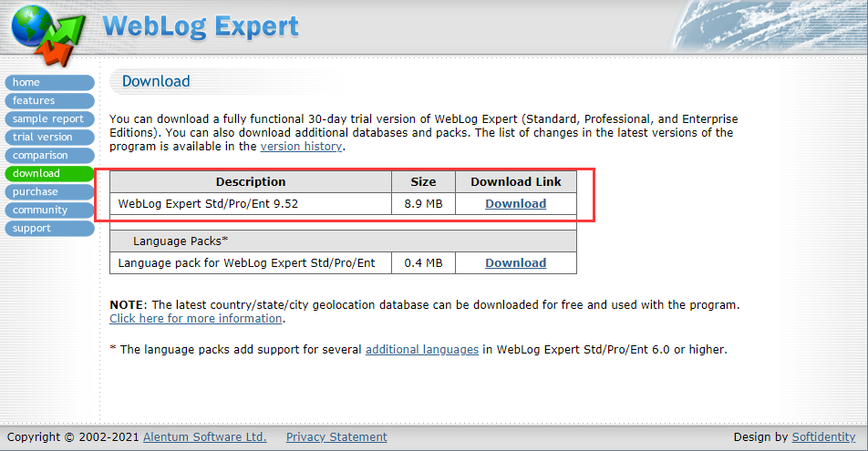Navigate to the purchase page
The image size is (868, 451).
click(x=36, y=192)
